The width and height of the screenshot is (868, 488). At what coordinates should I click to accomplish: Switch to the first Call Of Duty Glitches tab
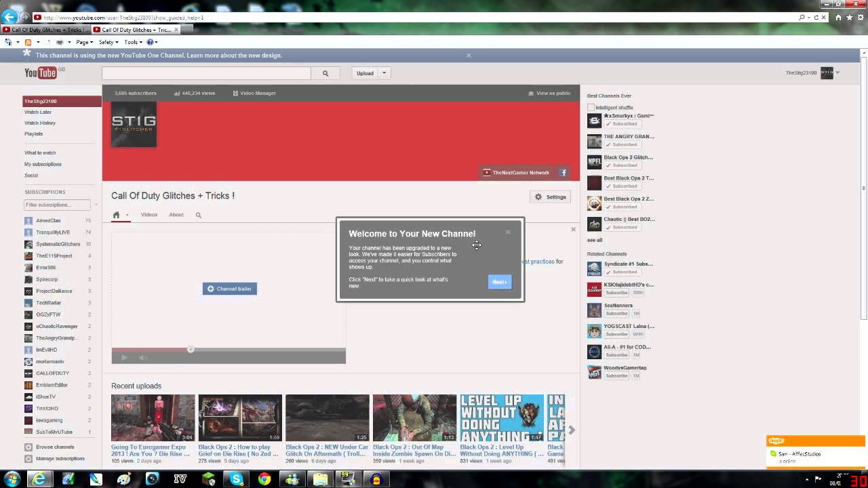click(45, 30)
